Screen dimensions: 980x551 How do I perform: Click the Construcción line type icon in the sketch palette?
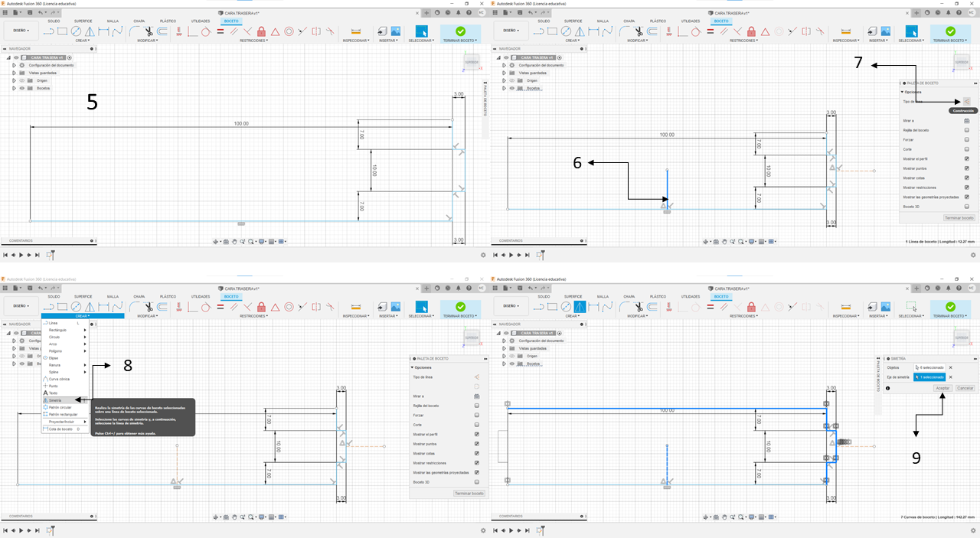click(x=966, y=101)
